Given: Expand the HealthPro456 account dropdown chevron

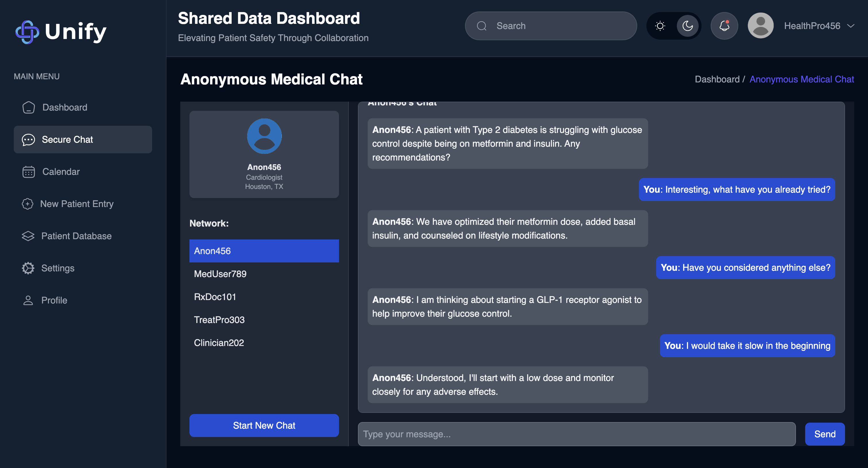Looking at the screenshot, I should tap(850, 26).
